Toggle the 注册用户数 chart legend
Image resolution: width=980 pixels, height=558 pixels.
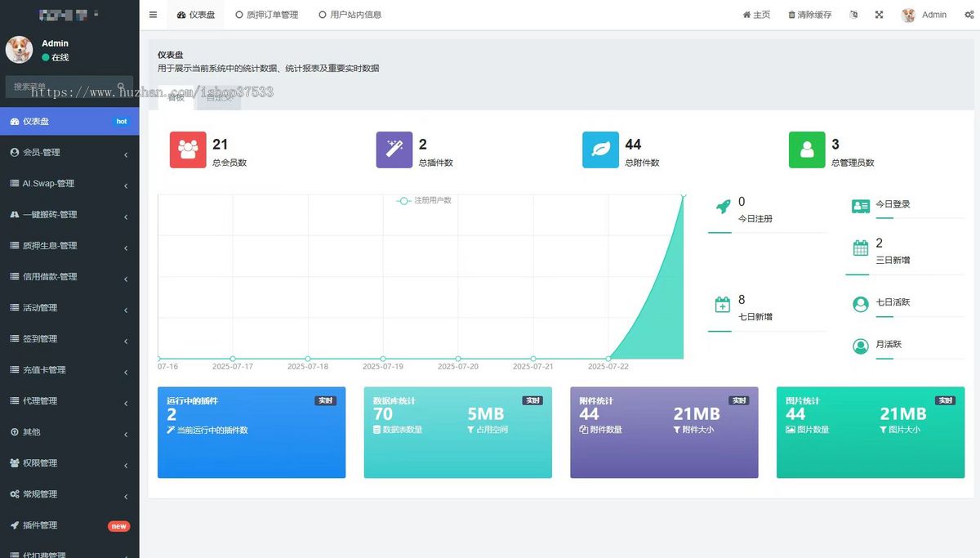coord(424,200)
